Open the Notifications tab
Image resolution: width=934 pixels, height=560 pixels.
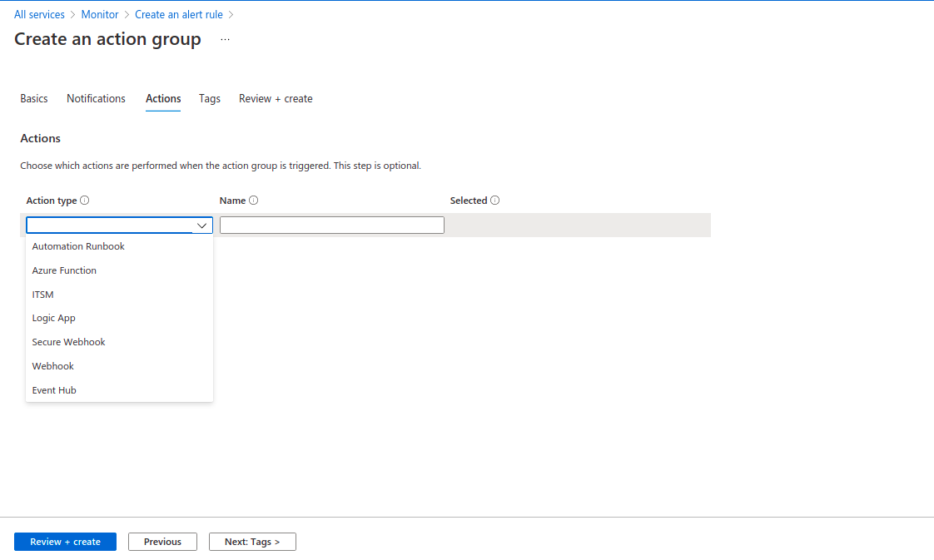click(x=96, y=99)
